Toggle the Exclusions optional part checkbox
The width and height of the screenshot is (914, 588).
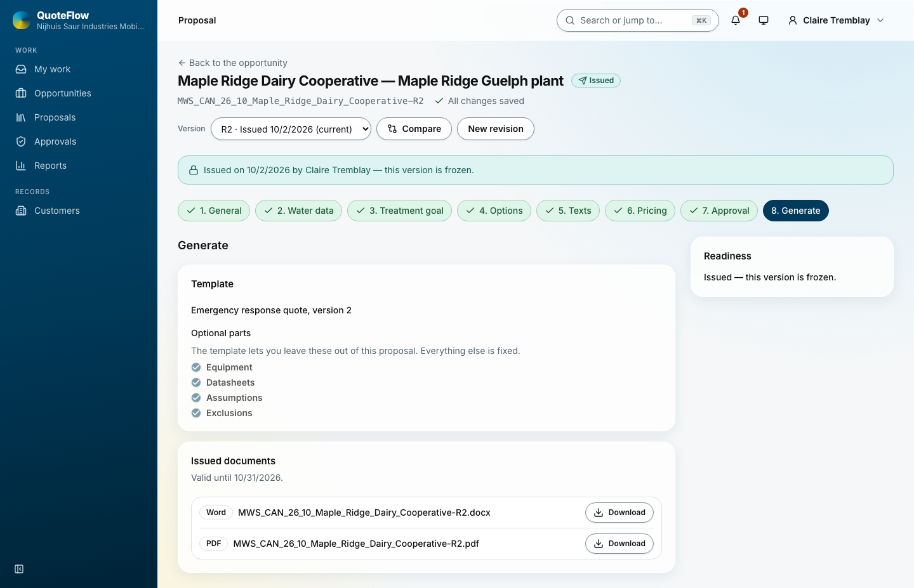(196, 413)
